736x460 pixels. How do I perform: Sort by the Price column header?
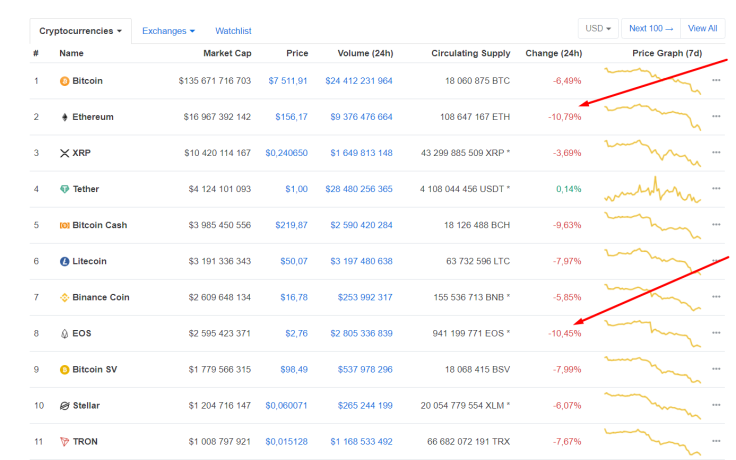coord(297,54)
